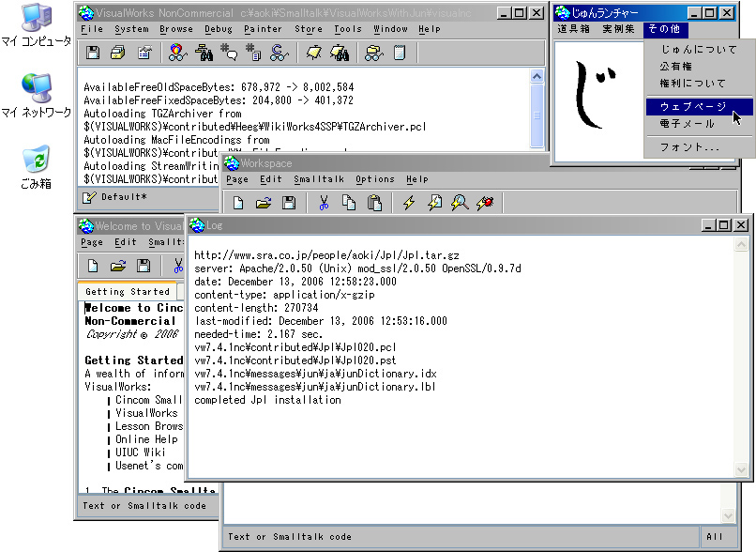
Task: Click the Save Image icon in VisualWorks launcher
Action: (93, 53)
